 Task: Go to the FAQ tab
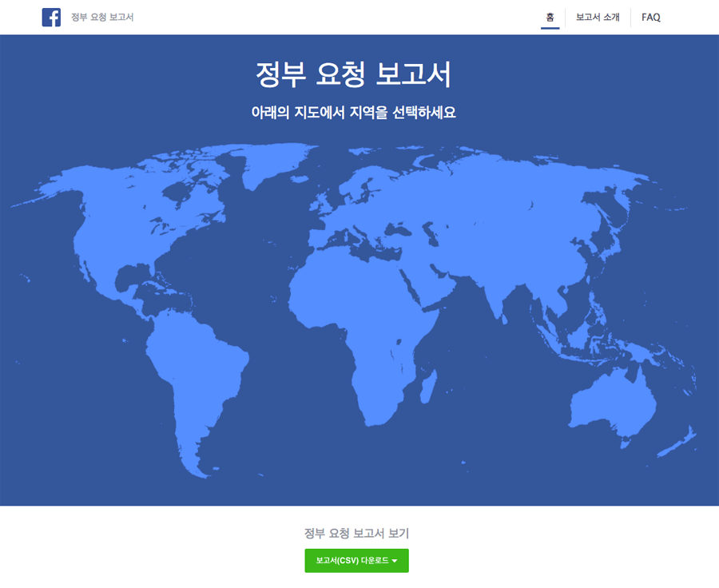pos(650,18)
